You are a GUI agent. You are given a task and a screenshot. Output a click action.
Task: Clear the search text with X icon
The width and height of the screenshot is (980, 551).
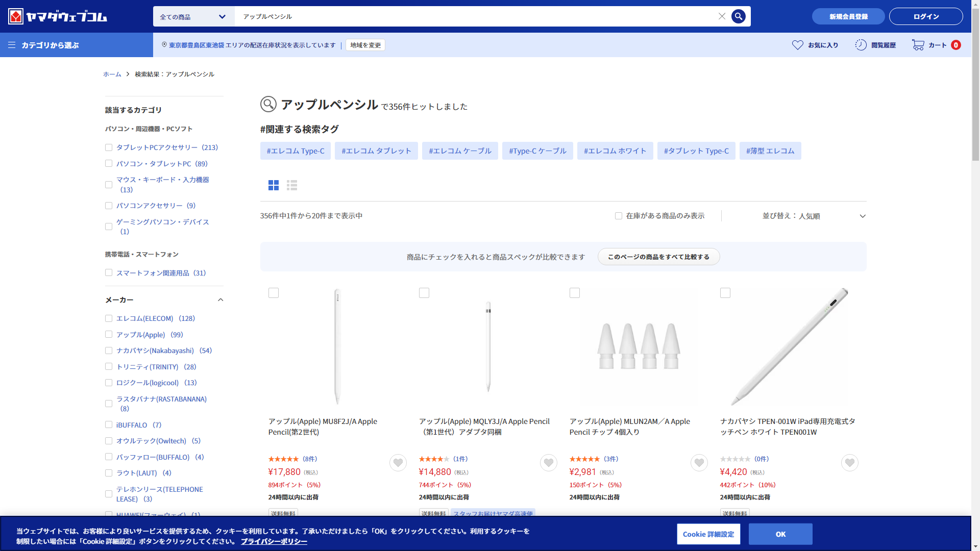tap(722, 16)
